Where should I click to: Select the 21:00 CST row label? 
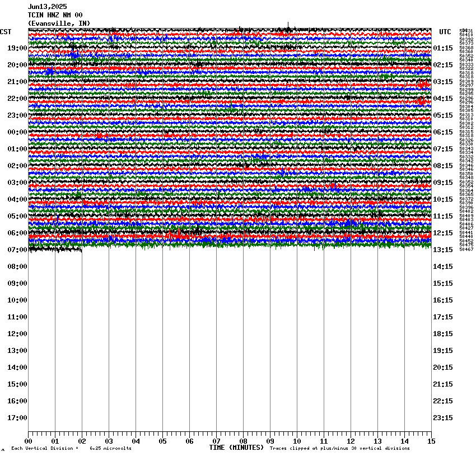pyautogui.click(x=17, y=82)
